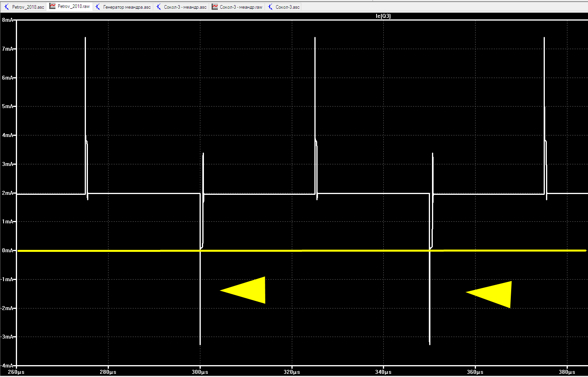
Task: Click the 5mA vertical axis label
Action: (8, 106)
